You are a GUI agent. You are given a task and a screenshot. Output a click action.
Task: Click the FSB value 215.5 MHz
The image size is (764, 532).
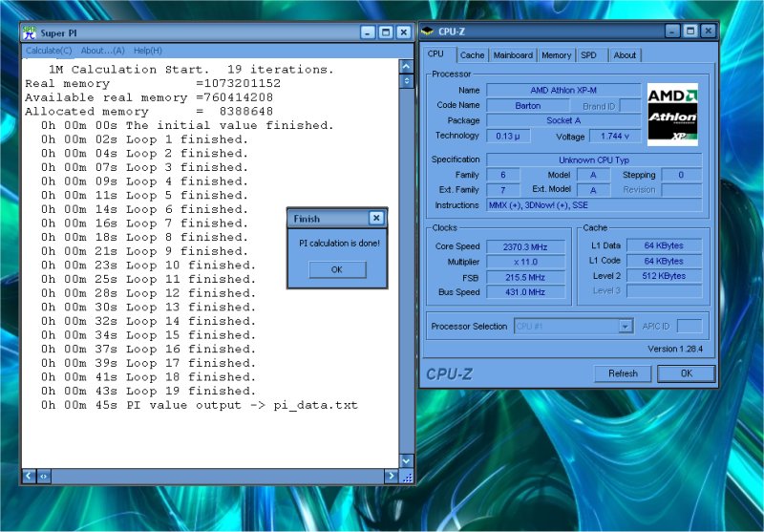(525, 278)
